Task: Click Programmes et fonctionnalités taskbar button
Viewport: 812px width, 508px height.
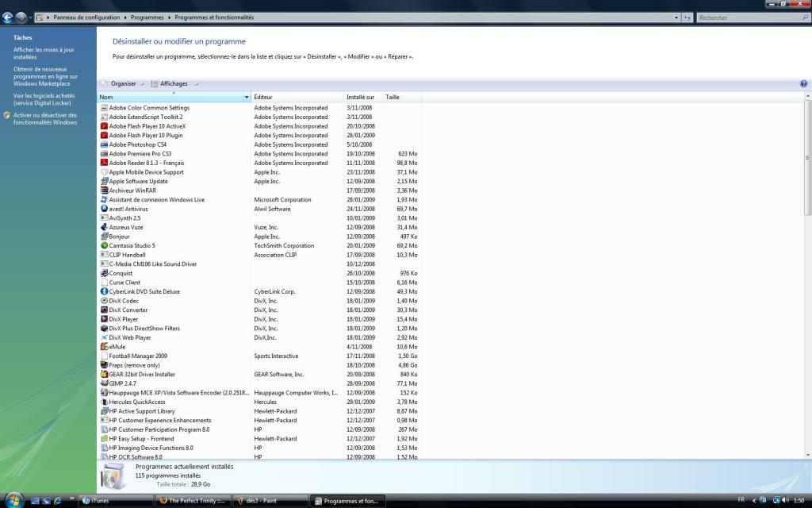Action: pyautogui.click(x=347, y=501)
